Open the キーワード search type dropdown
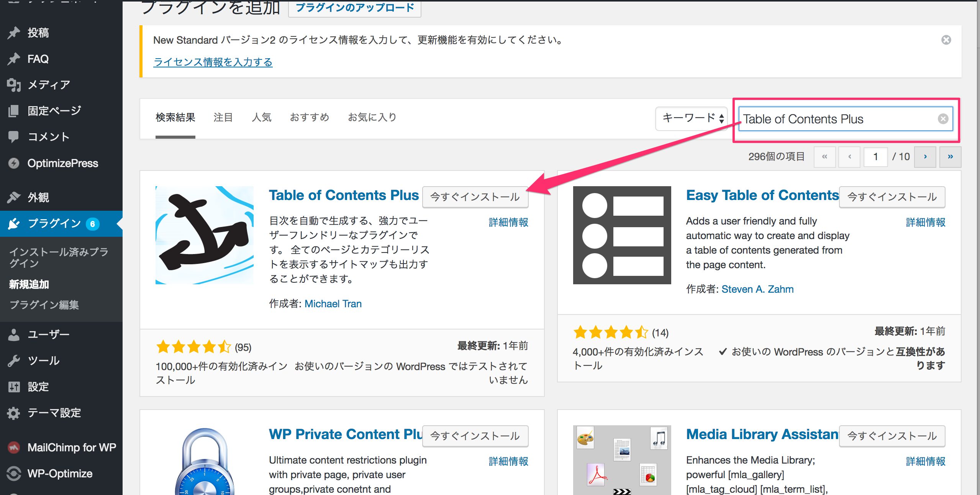The image size is (980, 495). (x=692, y=118)
